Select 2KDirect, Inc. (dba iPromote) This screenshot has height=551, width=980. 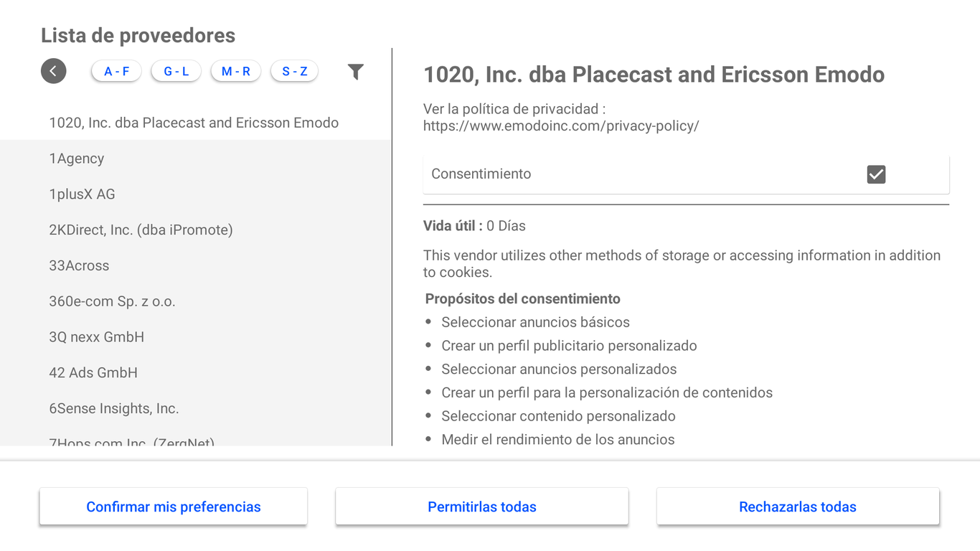pos(141,230)
